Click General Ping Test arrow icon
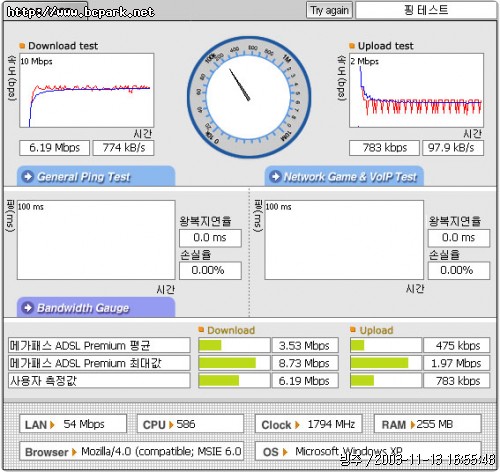500x472 pixels. (28, 176)
